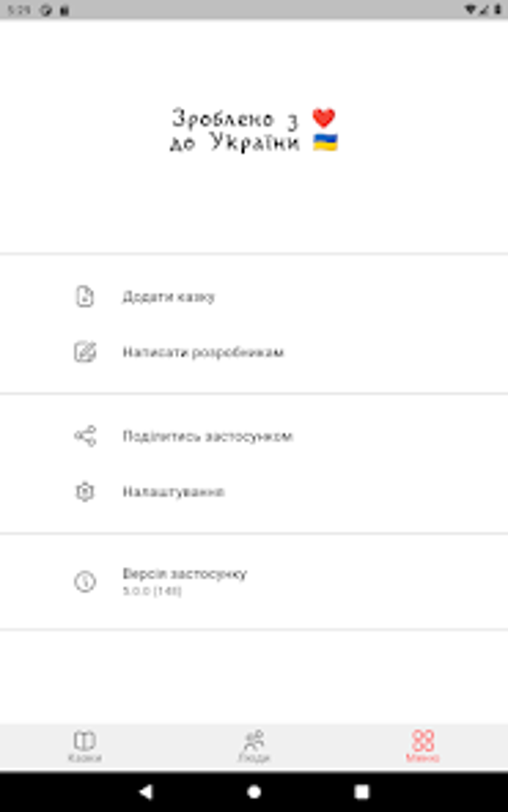This screenshot has height=812, width=508.
Task: Open Android recent apps square button
Action: [362, 792]
